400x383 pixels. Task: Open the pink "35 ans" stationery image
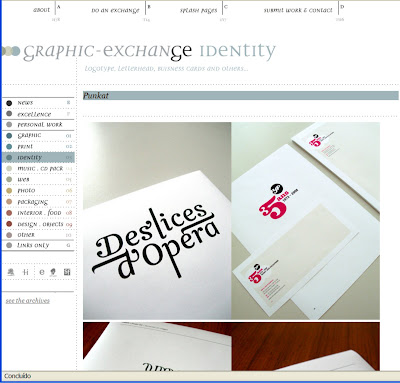pos(306,221)
